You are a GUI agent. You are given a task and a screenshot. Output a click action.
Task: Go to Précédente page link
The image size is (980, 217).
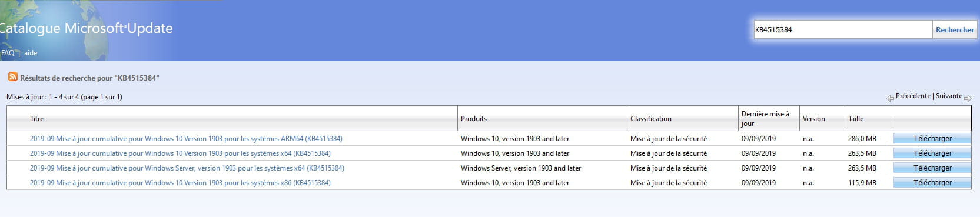913,96
